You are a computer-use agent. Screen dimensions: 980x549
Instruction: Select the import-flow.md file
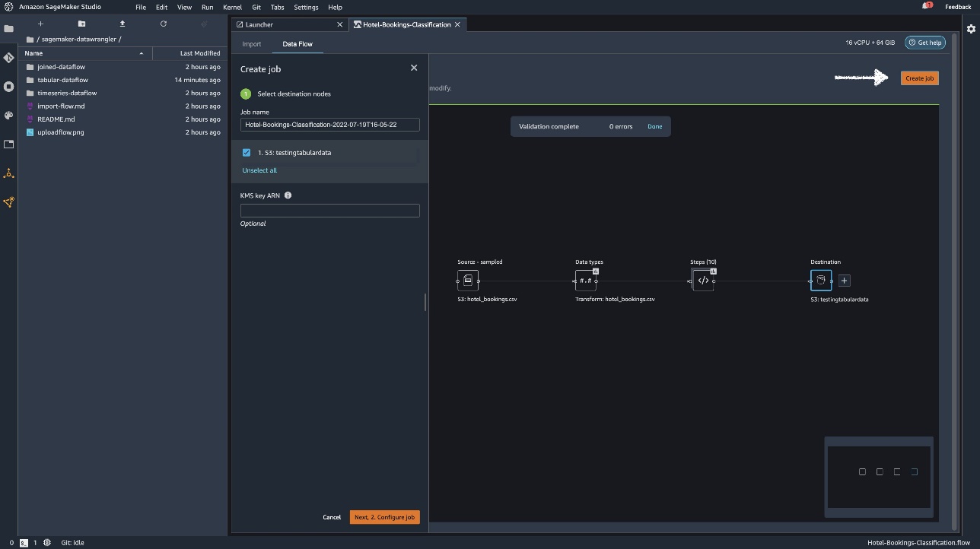point(122,106)
